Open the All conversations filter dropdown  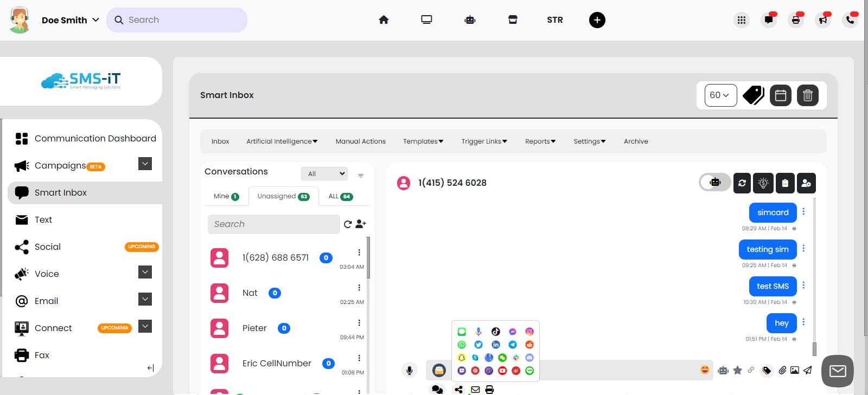[x=324, y=173]
